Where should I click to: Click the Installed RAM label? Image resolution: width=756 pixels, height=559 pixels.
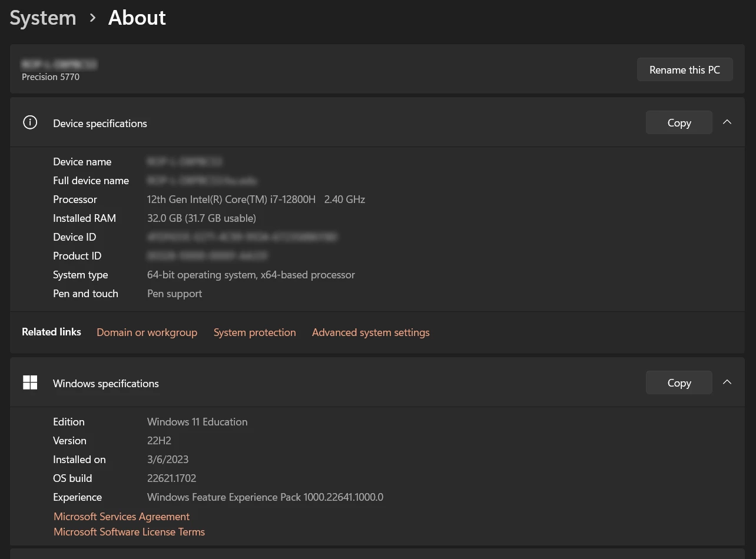[x=84, y=218]
